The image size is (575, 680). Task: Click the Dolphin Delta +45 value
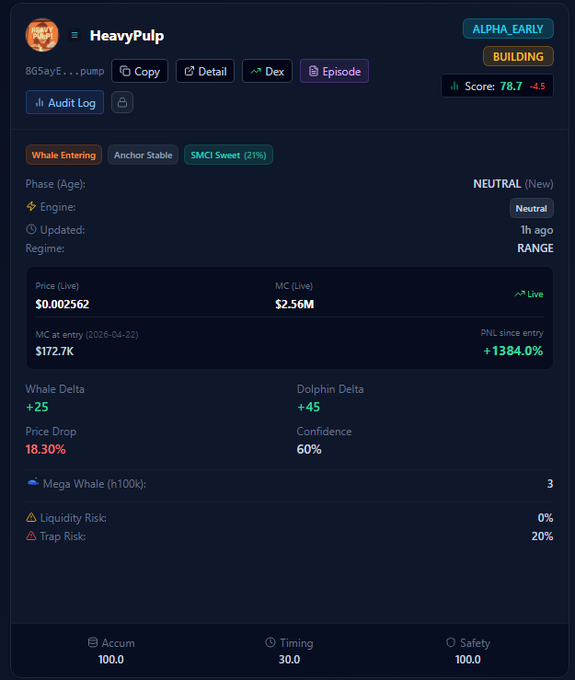(x=308, y=407)
